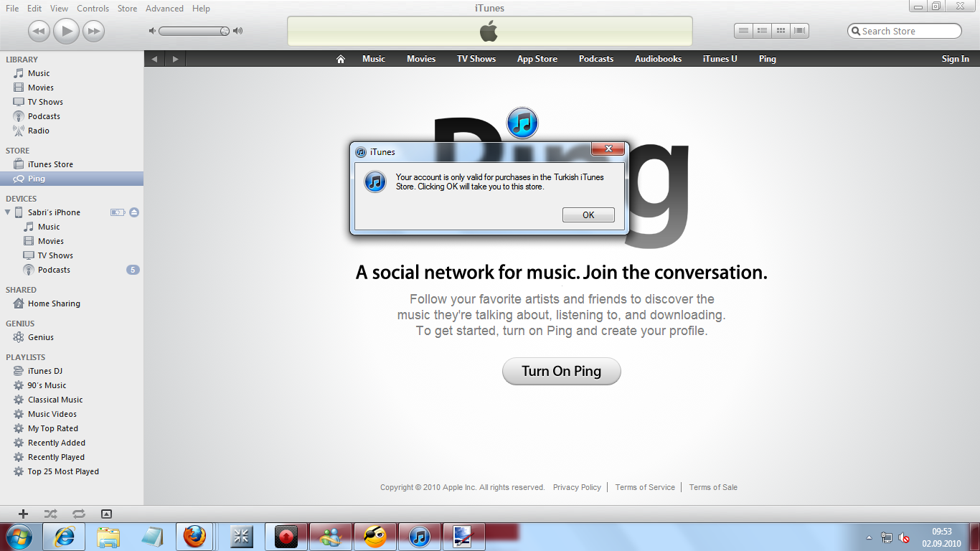Open the Terms of Service link

(x=645, y=487)
